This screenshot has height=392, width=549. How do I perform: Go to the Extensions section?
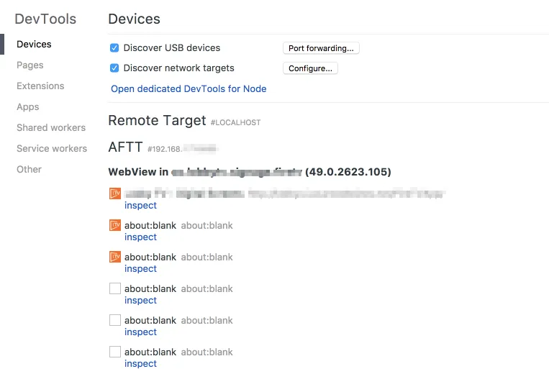click(40, 86)
